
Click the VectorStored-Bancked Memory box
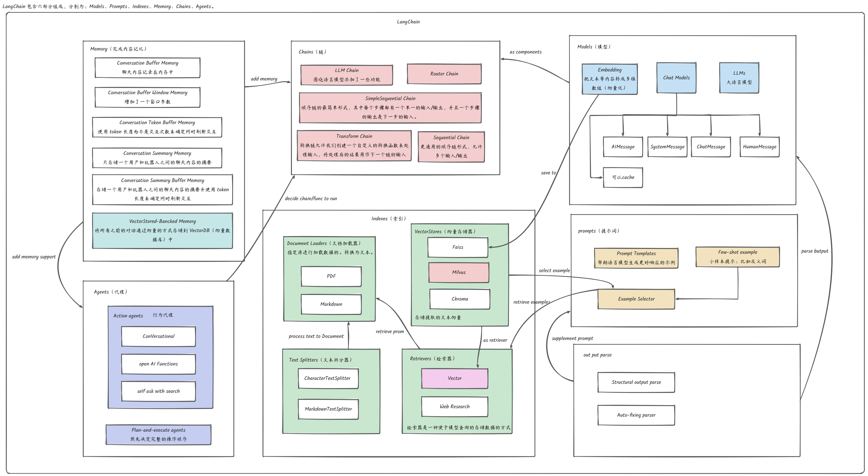point(162,231)
